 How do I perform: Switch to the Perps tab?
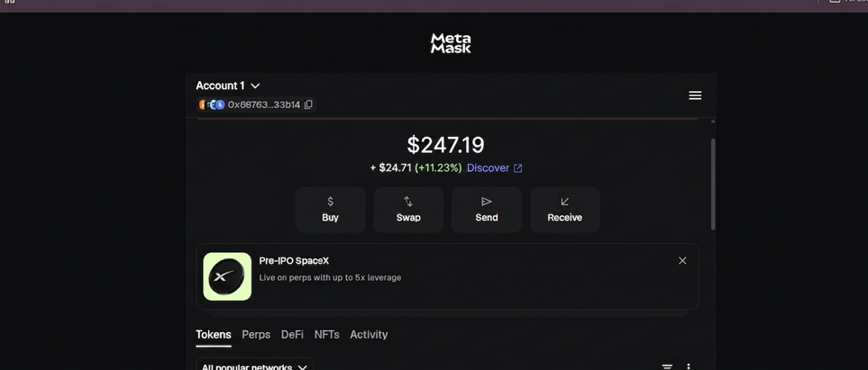(x=256, y=335)
